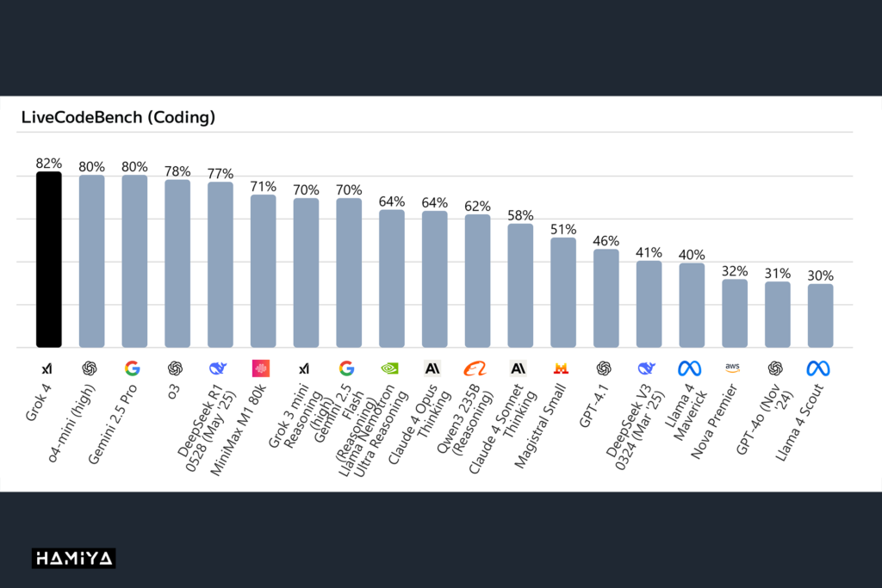Viewport: 882px width, 588px height.
Task: Click the DeepSeek whale logo above DeepSeek R1
Action: click(218, 368)
